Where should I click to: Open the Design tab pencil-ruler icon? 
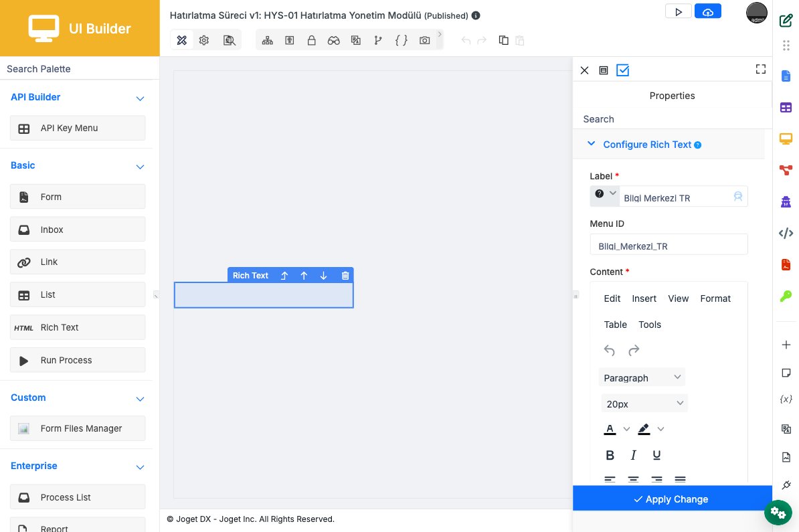[181, 40]
